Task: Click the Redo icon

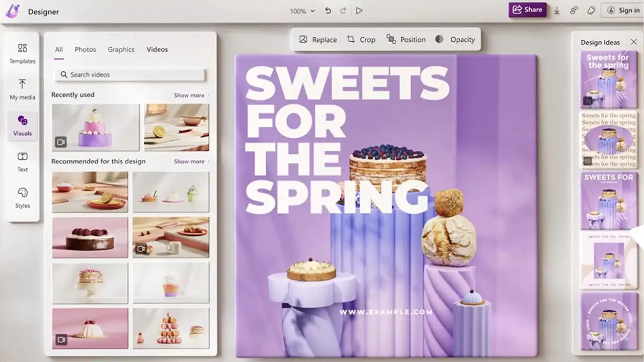Action: point(343,10)
